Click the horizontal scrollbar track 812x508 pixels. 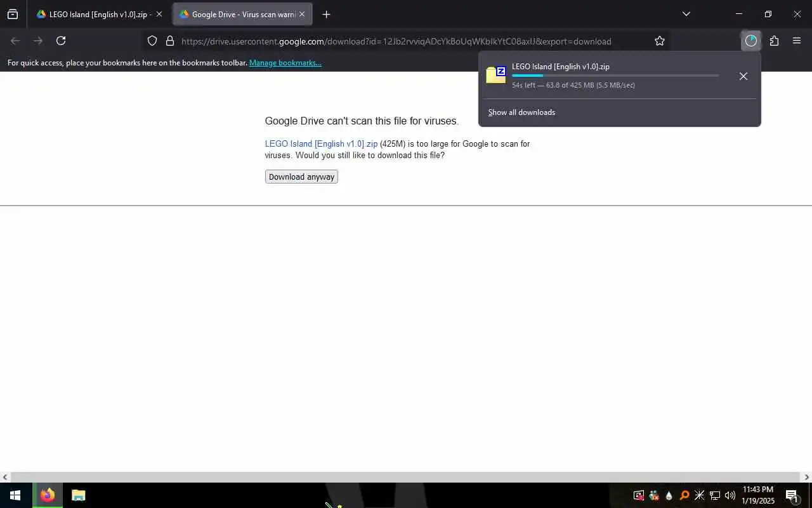tap(406, 477)
